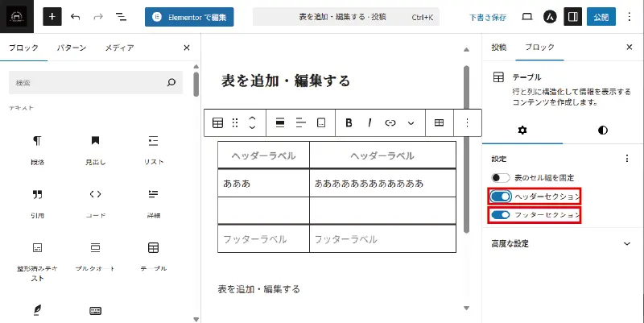Open the document overview list view
Viewport: 644px width, 323px height.
pyautogui.click(x=121, y=17)
